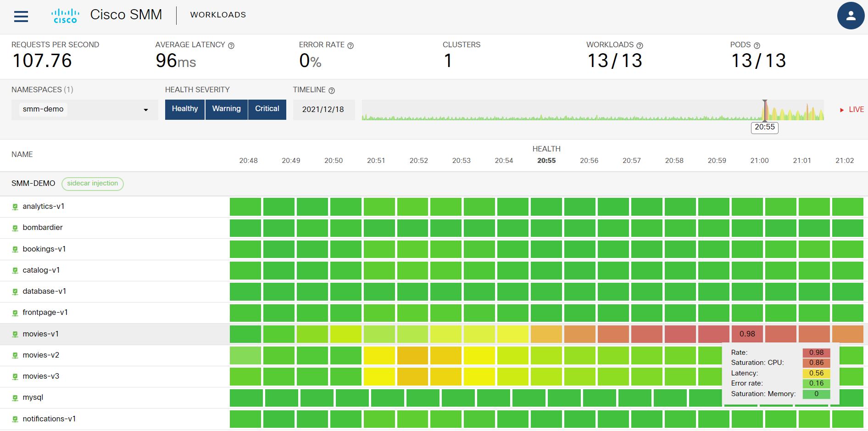Click the LIVE play arrow icon
868x431 pixels.
click(842, 110)
